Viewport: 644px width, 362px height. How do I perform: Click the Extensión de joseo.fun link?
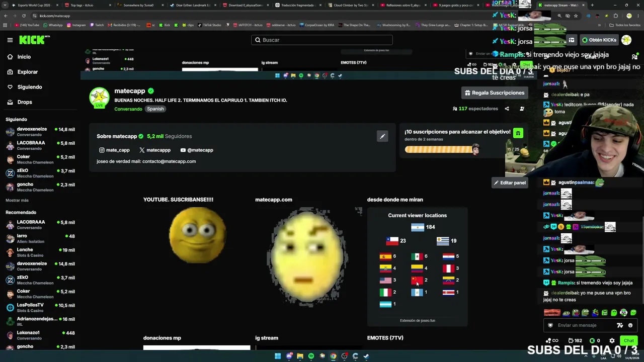click(418, 320)
